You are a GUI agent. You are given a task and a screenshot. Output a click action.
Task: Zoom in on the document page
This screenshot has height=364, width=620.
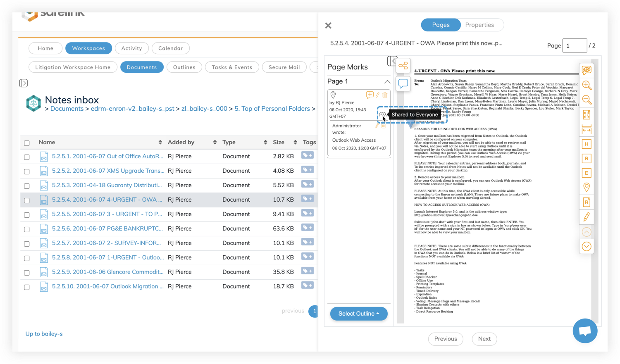point(587,85)
